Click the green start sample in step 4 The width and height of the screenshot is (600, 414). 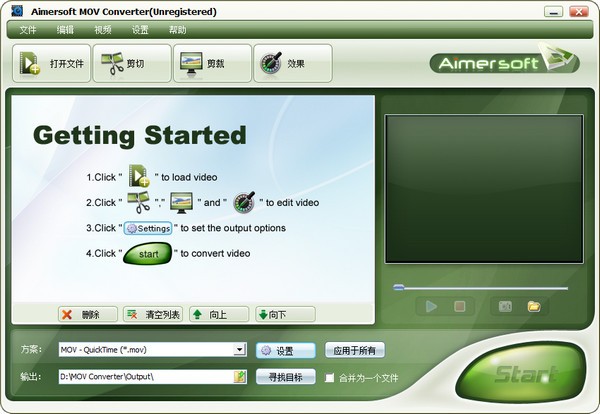(x=148, y=254)
